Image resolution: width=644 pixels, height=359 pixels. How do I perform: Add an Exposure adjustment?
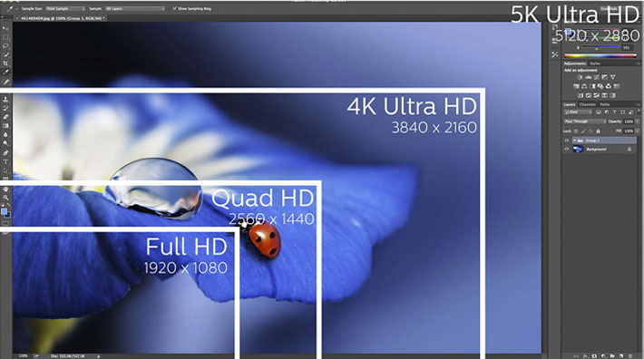(x=605, y=77)
